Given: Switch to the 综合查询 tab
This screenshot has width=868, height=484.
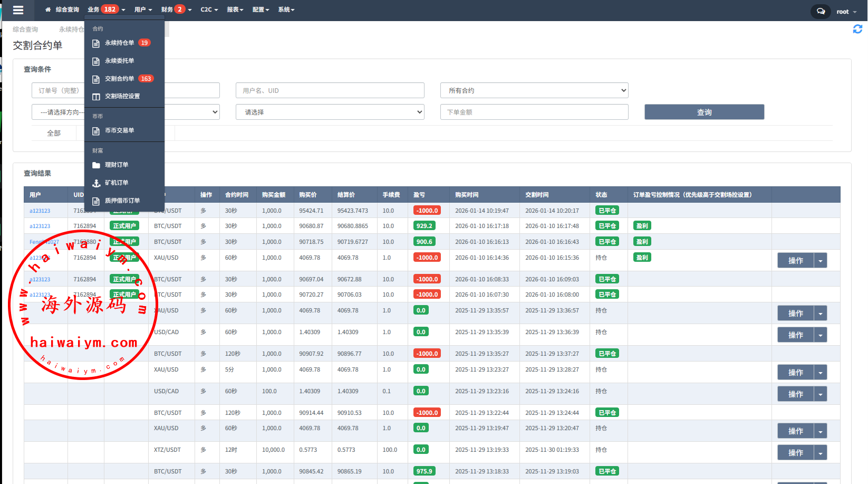Looking at the screenshot, I should (x=25, y=30).
